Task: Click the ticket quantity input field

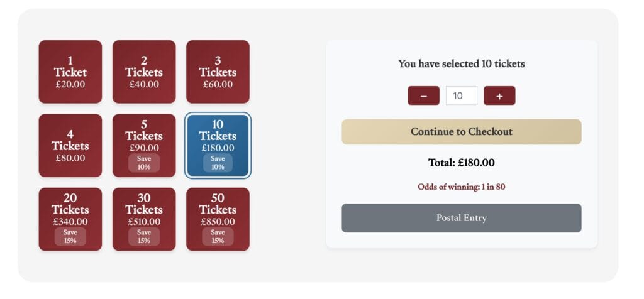Action: coord(461,95)
